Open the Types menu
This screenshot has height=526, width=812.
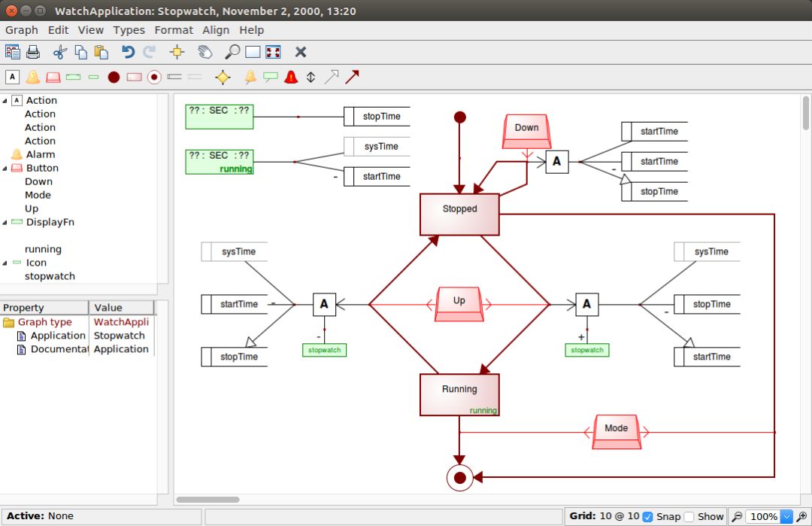pyautogui.click(x=129, y=30)
